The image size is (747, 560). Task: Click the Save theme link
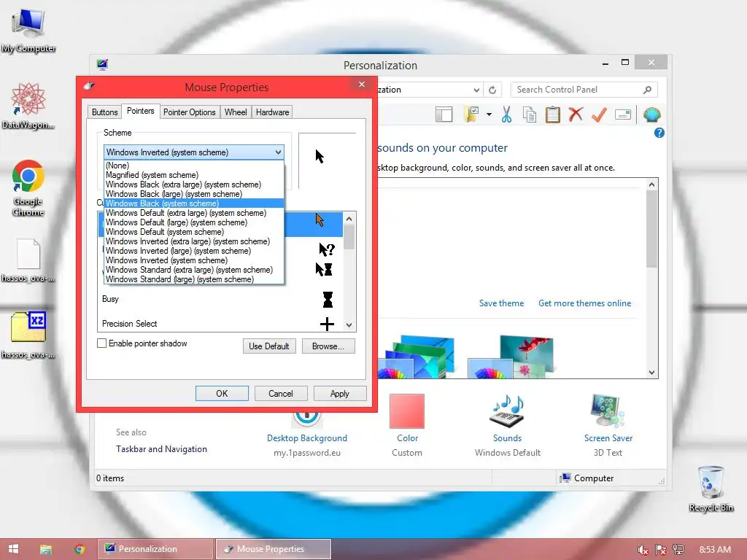[501, 303]
